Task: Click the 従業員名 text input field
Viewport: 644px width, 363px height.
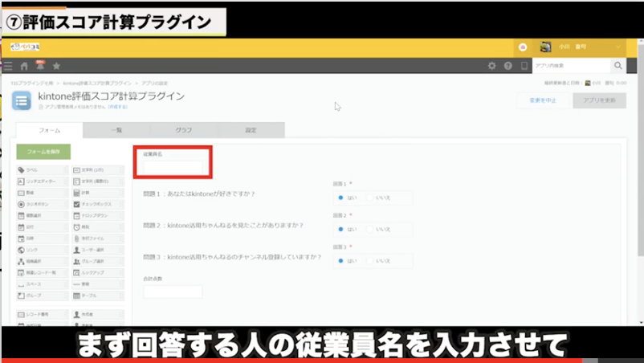Action: pyautogui.click(x=173, y=166)
